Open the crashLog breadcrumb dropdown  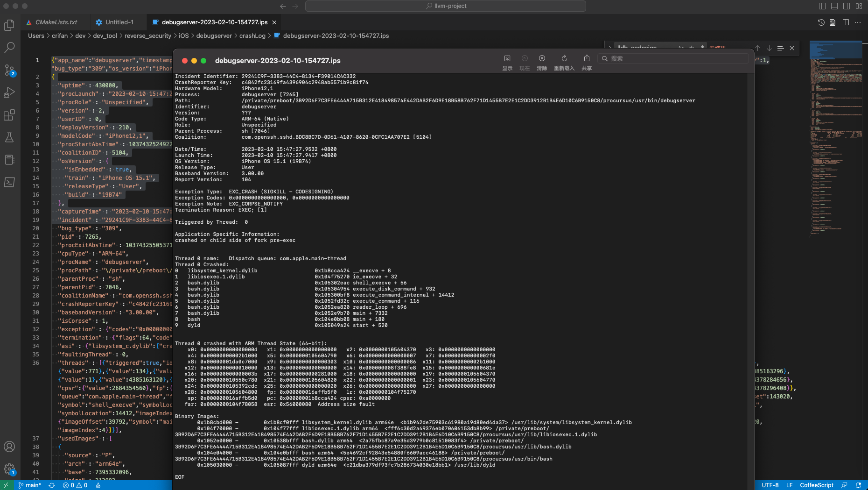(x=252, y=36)
